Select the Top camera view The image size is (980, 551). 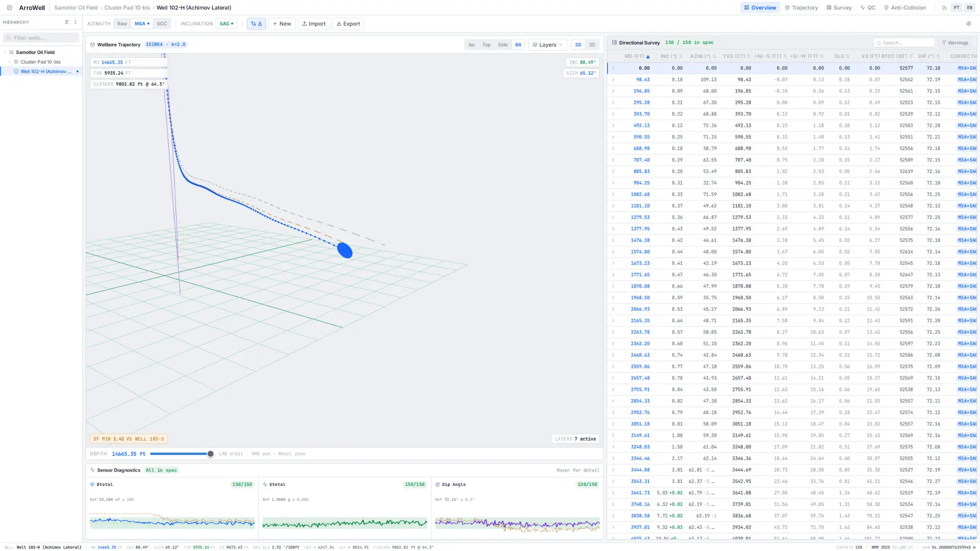pyautogui.click(x=486, y=44)
